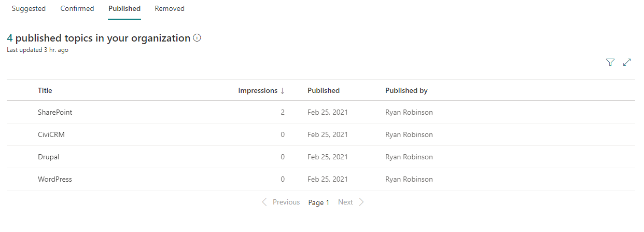
Task: Go to Page 1 in pagination
Action: point(319,202)
